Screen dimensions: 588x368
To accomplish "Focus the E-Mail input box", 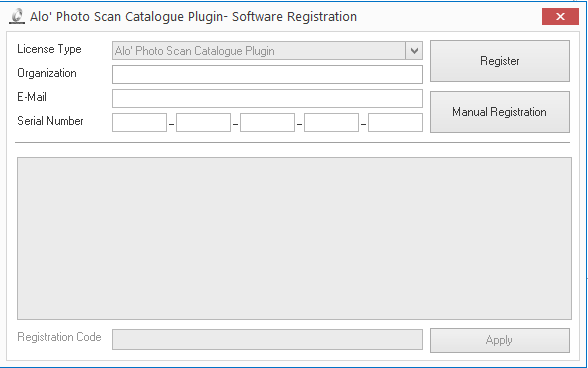I will 267,98.
